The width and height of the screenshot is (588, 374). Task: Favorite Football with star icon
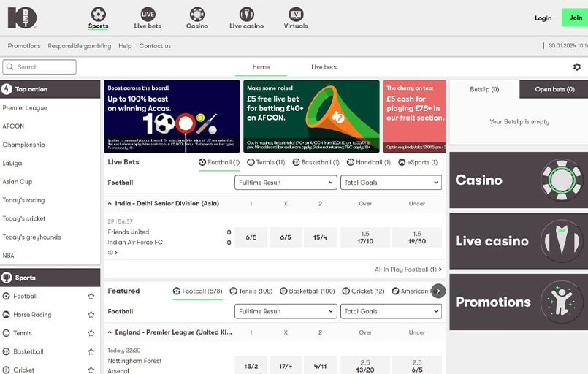91,296
